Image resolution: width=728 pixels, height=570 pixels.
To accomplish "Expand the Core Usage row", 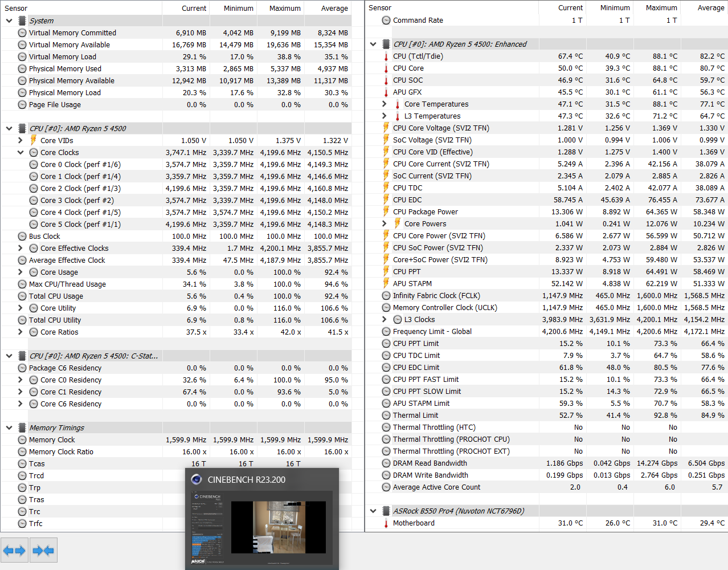I will point(21,272).
